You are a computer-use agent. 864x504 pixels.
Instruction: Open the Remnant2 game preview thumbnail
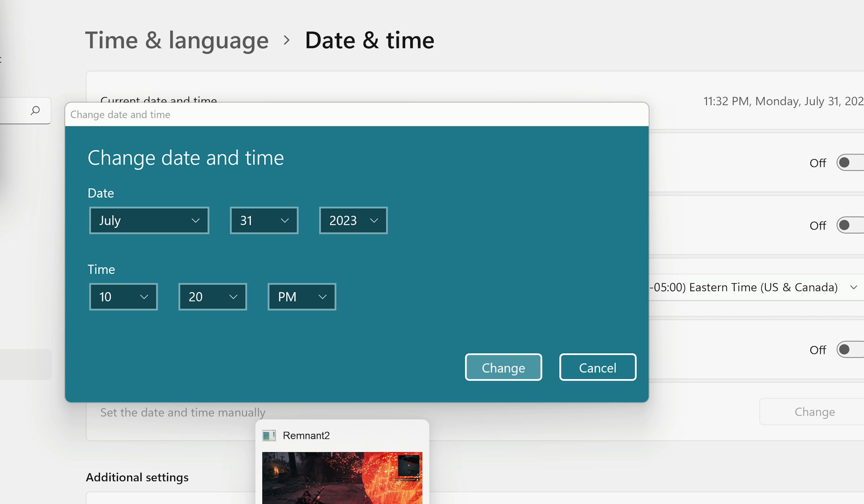[x=342, y=477]
